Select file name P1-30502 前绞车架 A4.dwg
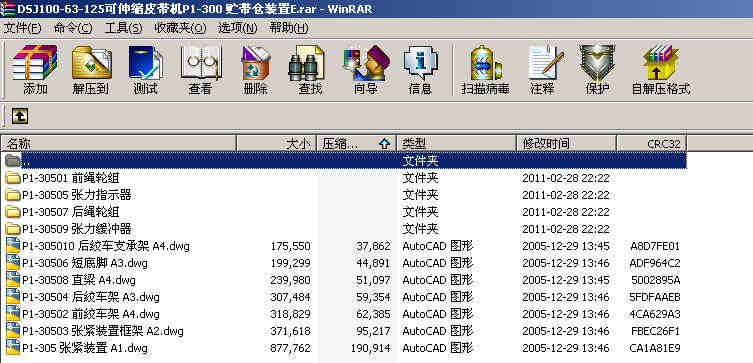Viewport: 753px width, 363px height. (91, 314)
